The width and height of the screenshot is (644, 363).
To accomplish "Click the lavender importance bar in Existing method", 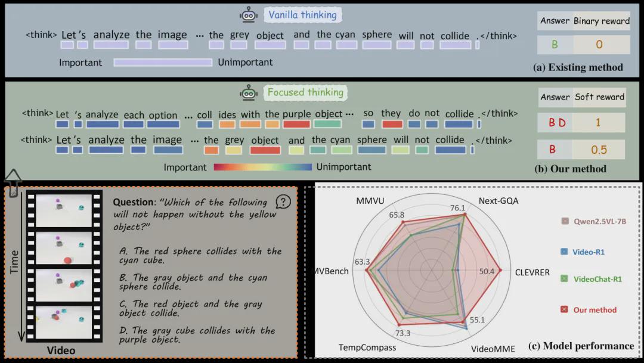I will tap(163, 62).
